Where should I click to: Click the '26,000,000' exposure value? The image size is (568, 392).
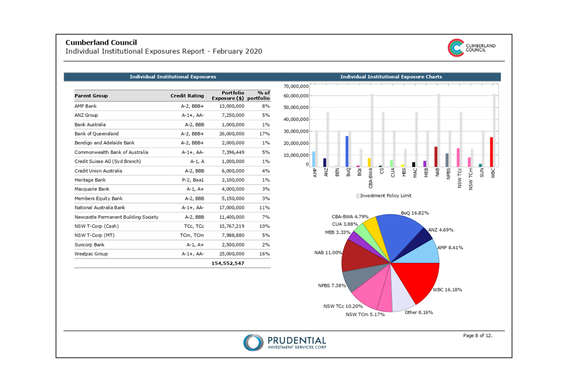(232, 134)
